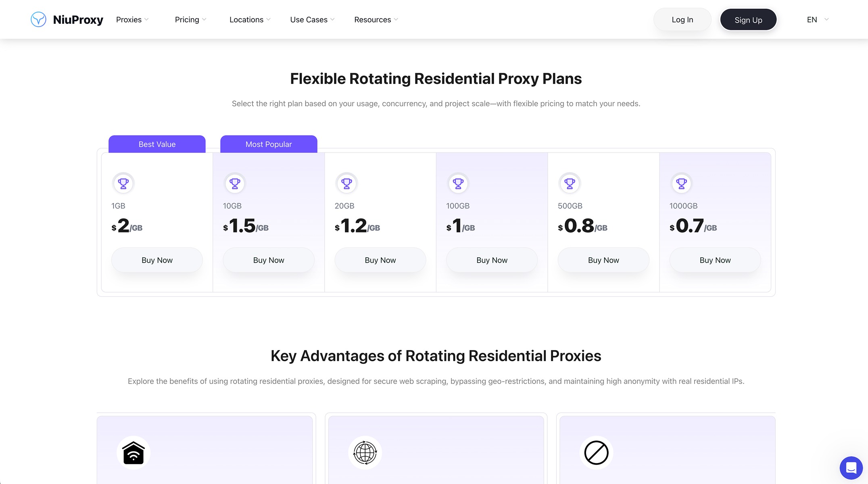Buy Now for the 500GB plan
868x484 pixels.
(603, 260)
